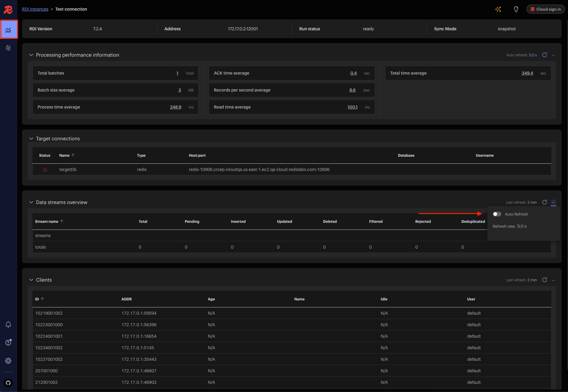The width and height of the screenshot is (568, 392).
Task: Edit the refresh rate 5.0 s value
Action: click(522, 226)
